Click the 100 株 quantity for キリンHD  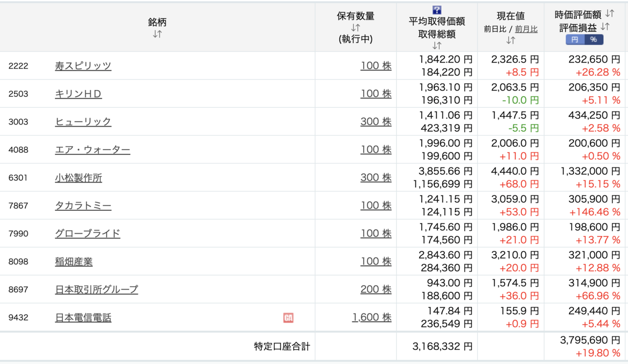point(376,94)
